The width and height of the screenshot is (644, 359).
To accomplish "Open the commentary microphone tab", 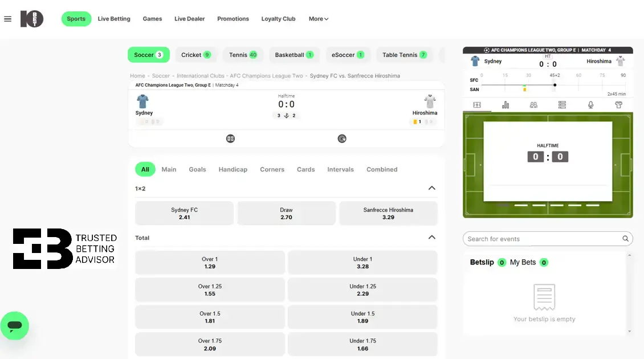I will coord(590,105).
